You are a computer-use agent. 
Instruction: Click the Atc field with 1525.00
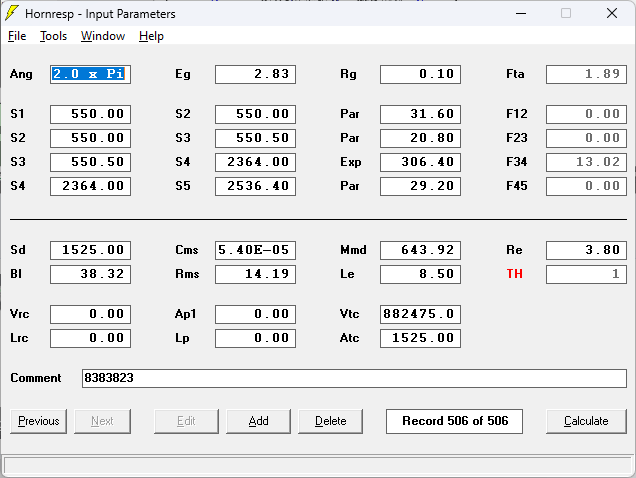[420, 338]
